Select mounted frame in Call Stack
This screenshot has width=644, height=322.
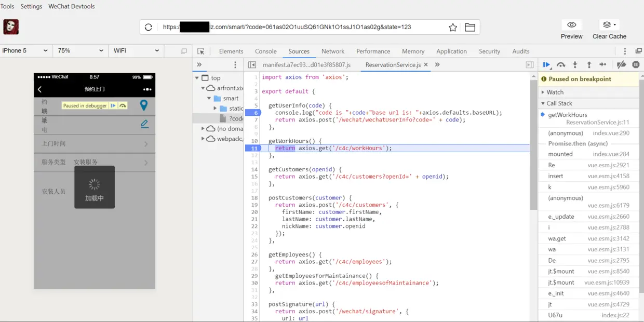tap(560, 154)
